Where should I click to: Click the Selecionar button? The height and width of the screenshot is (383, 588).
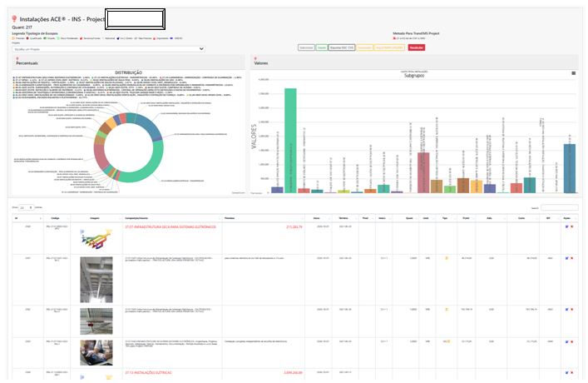pyautogui.click(x=305, y=48)
